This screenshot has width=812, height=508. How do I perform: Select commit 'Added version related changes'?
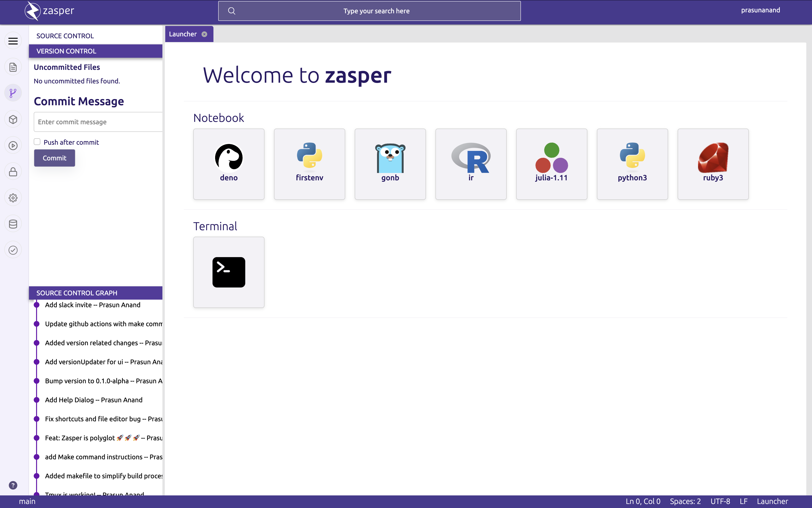104,343
